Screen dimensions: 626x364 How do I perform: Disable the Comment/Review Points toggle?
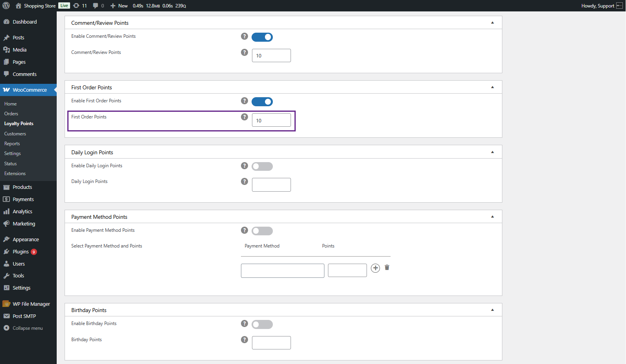pos(262,37)
